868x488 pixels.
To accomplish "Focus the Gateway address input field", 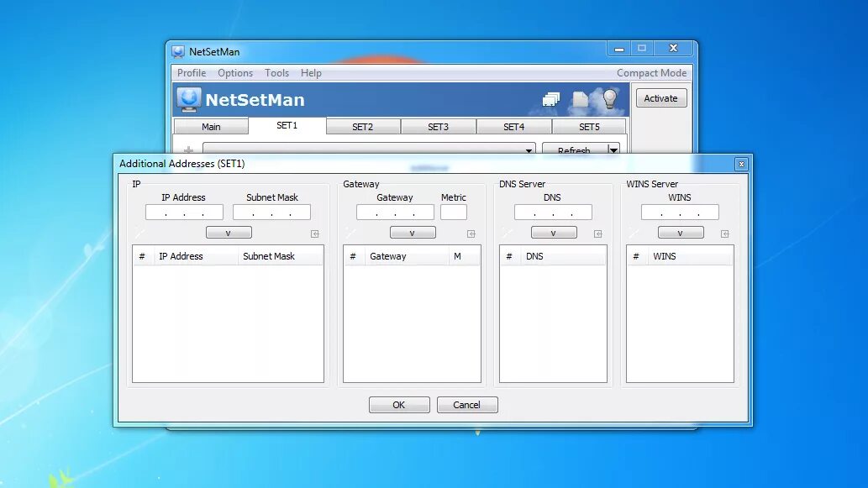I will (x=395, y=213).
